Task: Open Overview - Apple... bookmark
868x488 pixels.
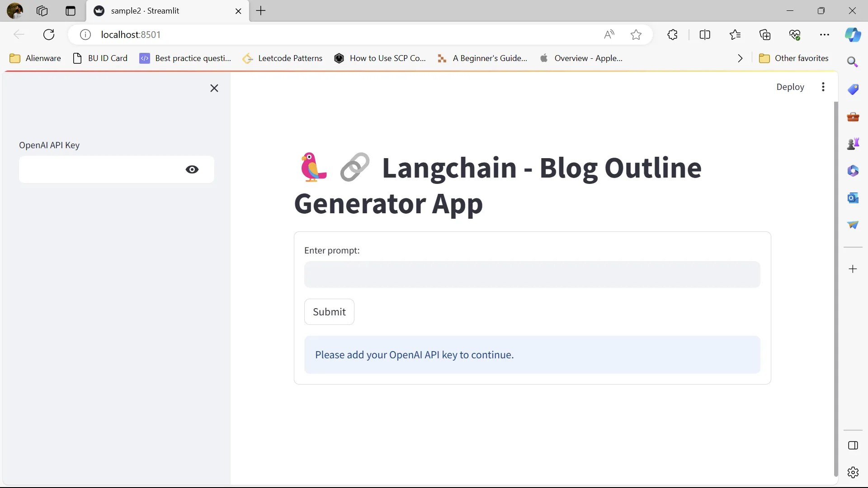Action: click(x=581, y=58)
